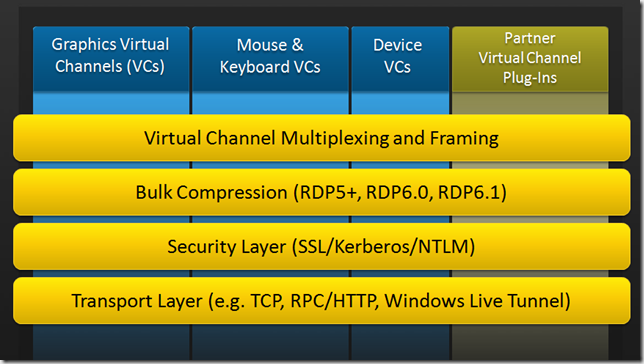The width and height of the screenshot is (644, 364).
Task: Click dark navy column base below Graphics Virtual Channels
Action: click(111, 342)
